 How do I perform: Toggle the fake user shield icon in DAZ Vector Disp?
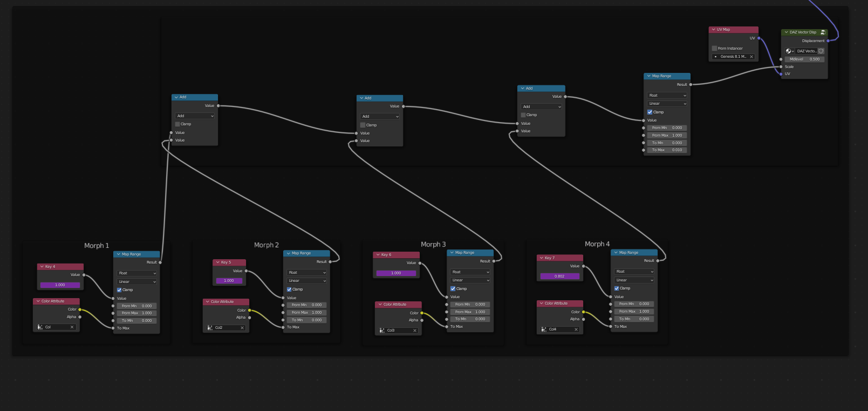[821, 51]
